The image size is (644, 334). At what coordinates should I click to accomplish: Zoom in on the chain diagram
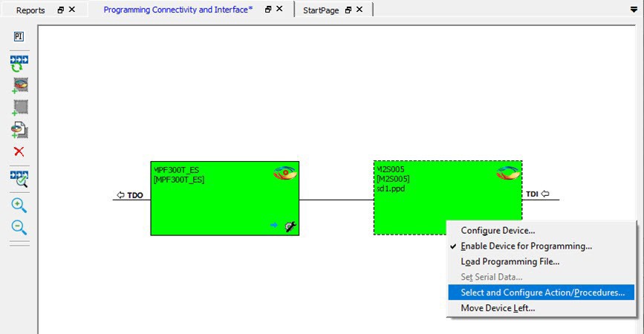point(19,206)
